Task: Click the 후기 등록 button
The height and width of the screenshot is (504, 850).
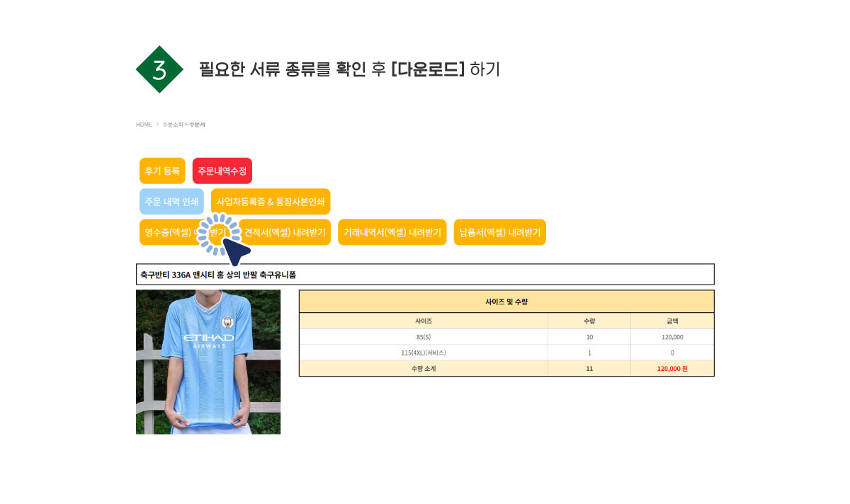Action: [162, 171]
